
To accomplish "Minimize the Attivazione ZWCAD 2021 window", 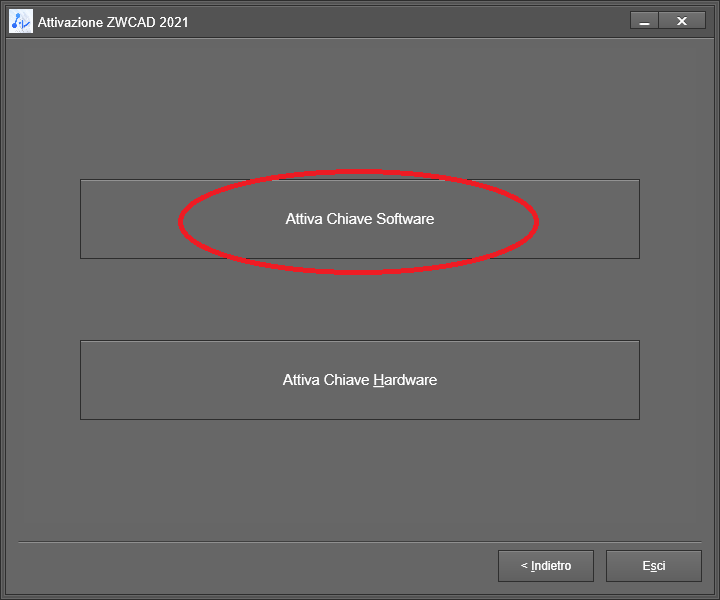I will click(644, 21).
